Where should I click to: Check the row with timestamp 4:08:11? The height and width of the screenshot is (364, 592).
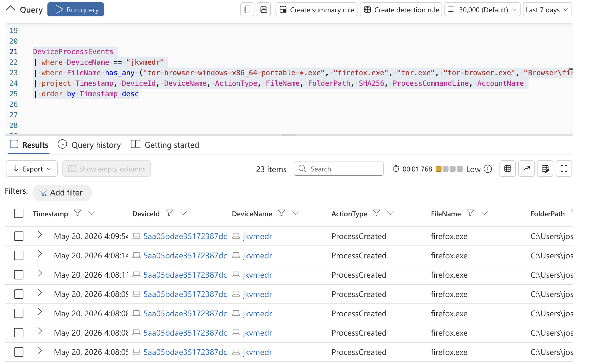[x=19, y=275]
